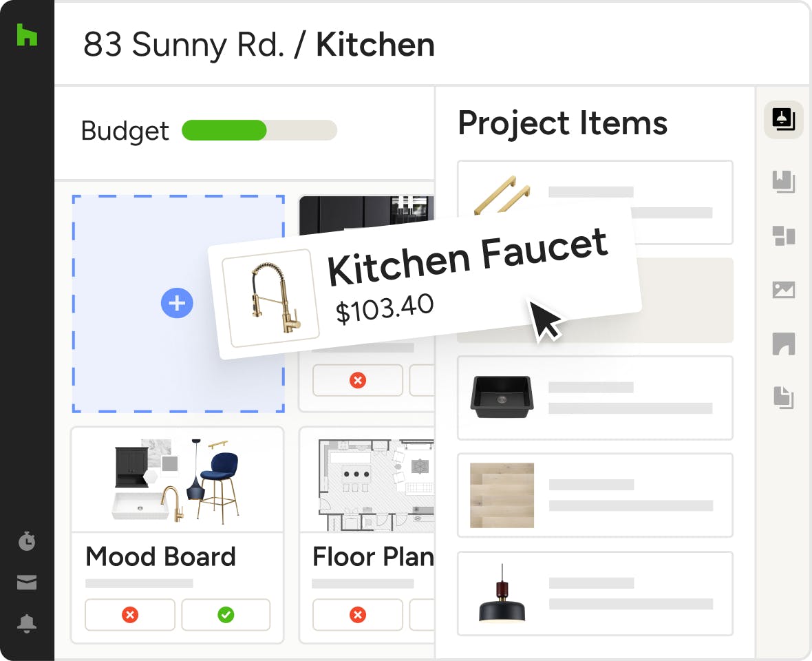Reject the Mood Board with red X

pos(129,615)
